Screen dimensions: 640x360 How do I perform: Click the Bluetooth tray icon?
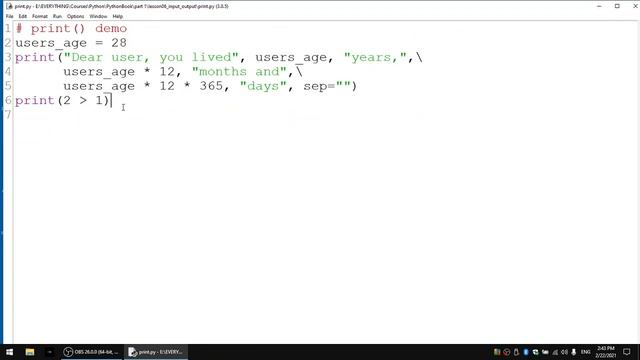click(526, 352)
